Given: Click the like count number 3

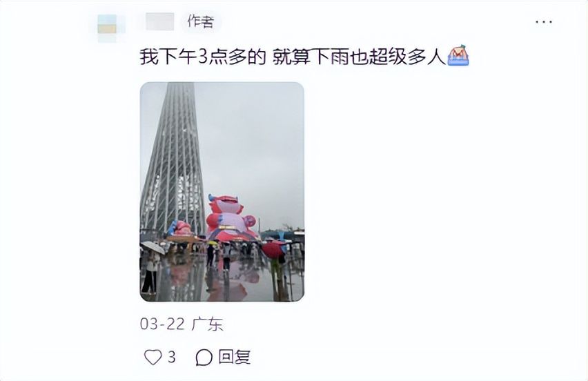Looking at the screenshot, I should [x=171, y=357].
